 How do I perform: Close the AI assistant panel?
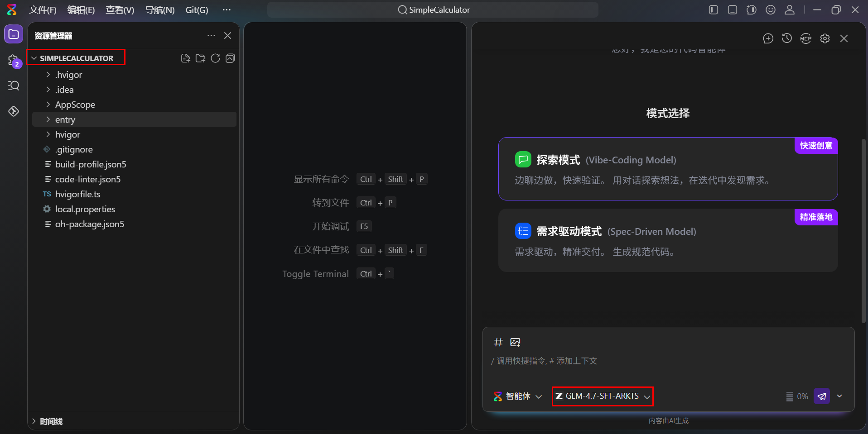click(844, 38)
